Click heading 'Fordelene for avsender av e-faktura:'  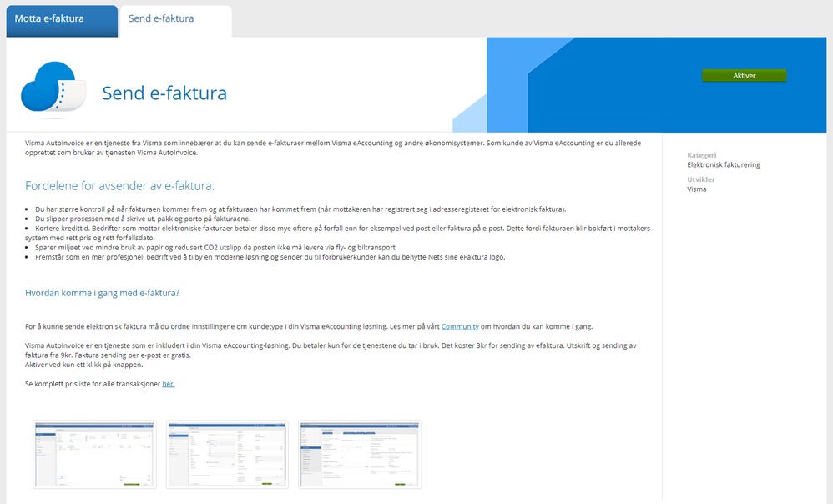point(119,186)
